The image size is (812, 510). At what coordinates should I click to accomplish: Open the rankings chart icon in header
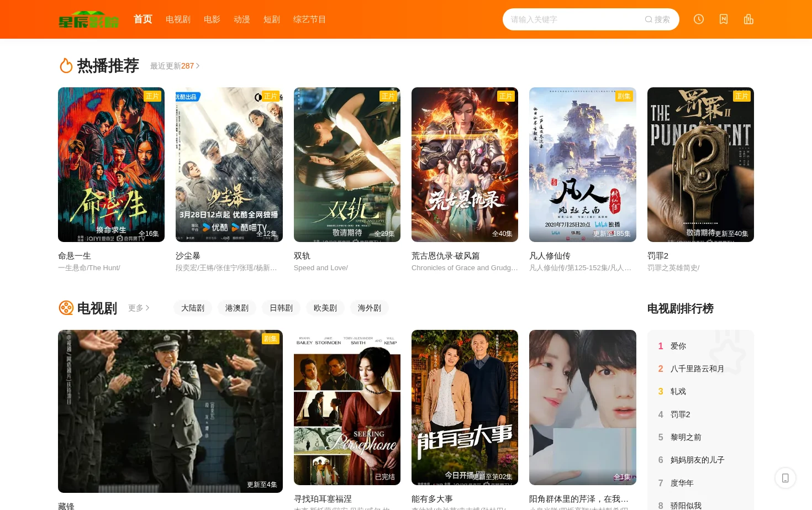coord(748,19)
